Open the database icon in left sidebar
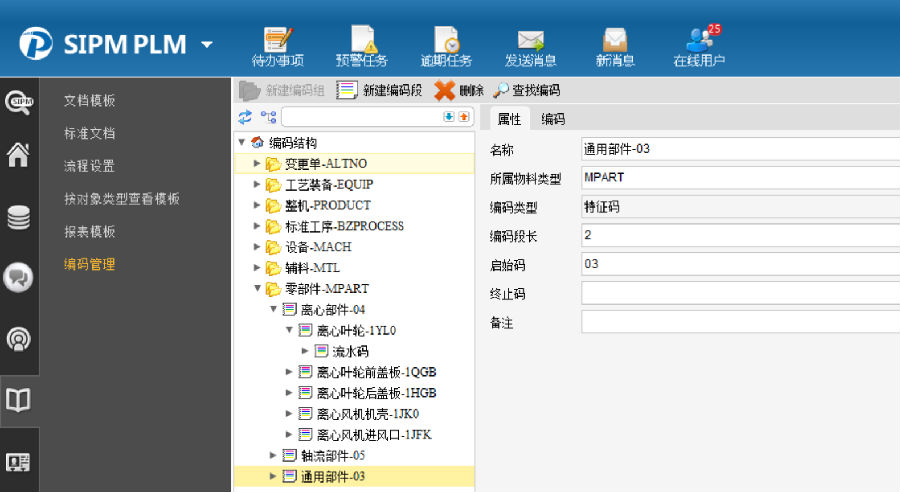900x492 pixels. tap(18, 217)
